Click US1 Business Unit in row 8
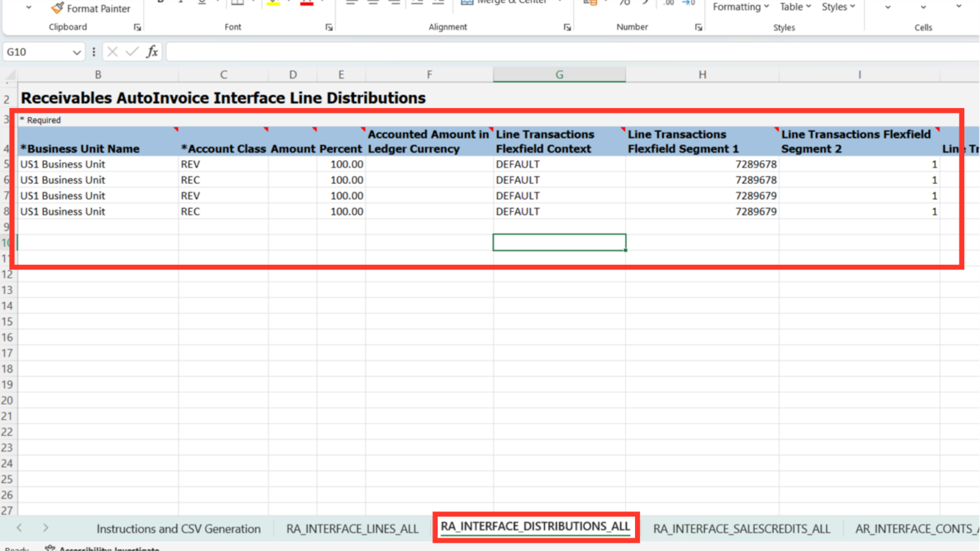This screenshot has width=980, height=551. point(98,212)
